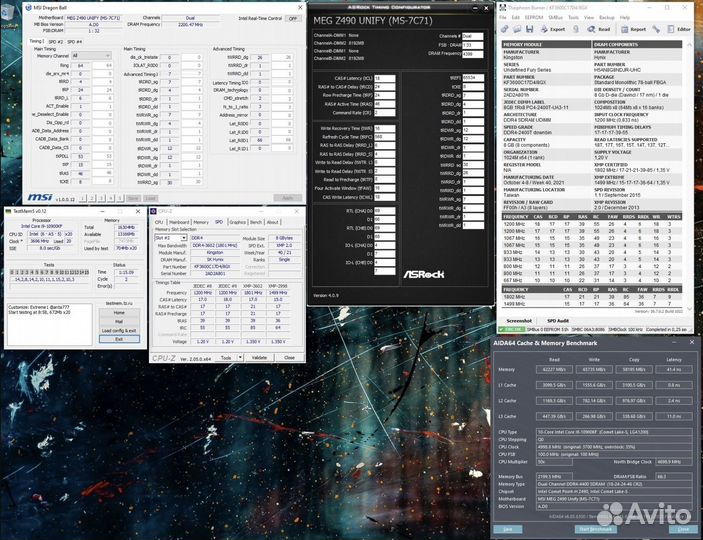This screenshot has width=703, height=540.
Task: Open Memory Channel dropdown in MSI Dragon Ball
Action: (91, 56)
